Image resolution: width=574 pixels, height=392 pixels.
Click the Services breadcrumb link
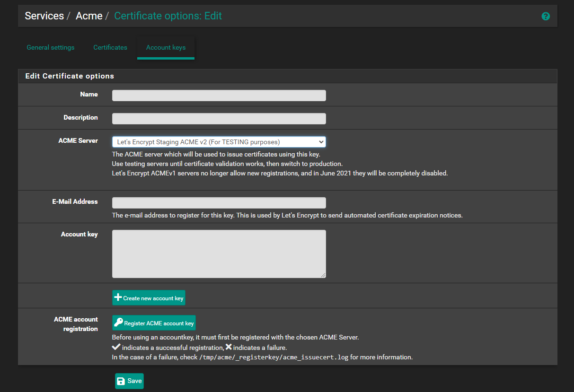44,16
